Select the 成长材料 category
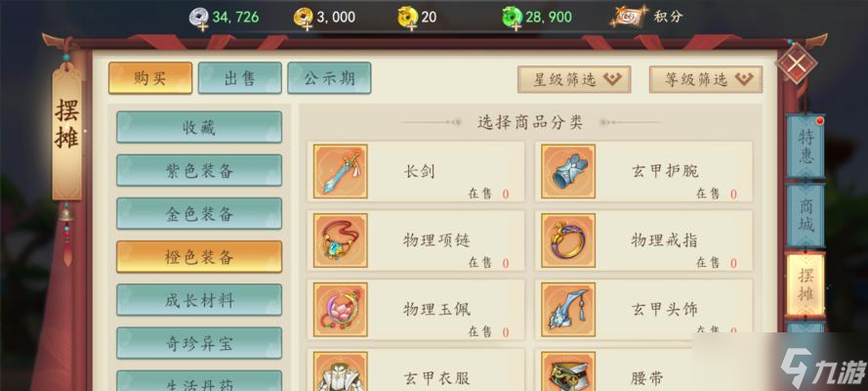This screenshot has height=391, width=868. point(199,300)
